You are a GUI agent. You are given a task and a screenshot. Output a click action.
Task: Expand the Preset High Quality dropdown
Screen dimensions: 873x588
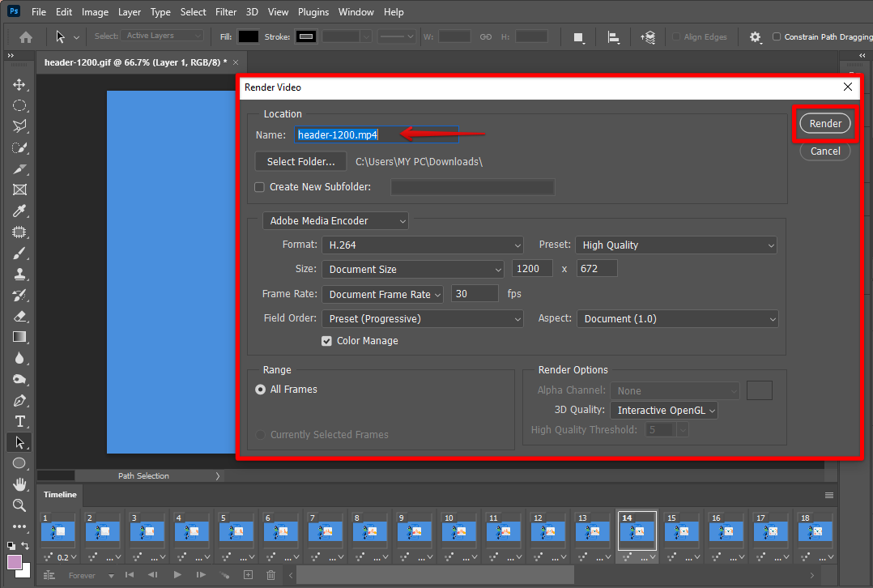[675, 245]
